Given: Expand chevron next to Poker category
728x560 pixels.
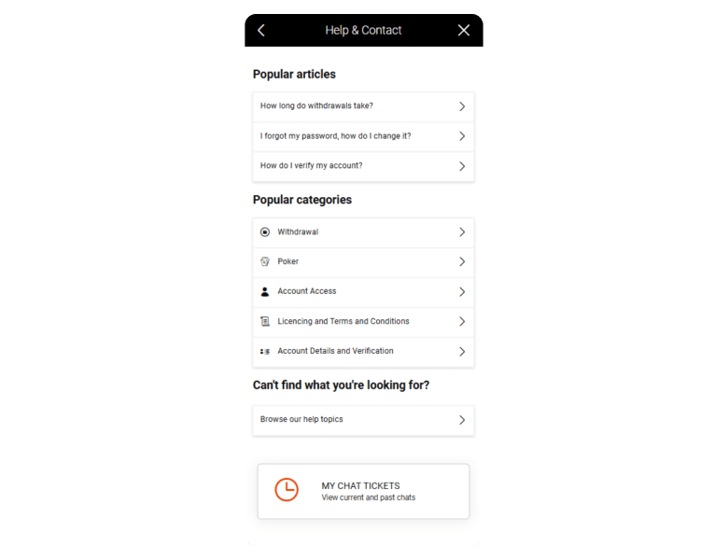Looking at the screenshot, I should 462,262.
